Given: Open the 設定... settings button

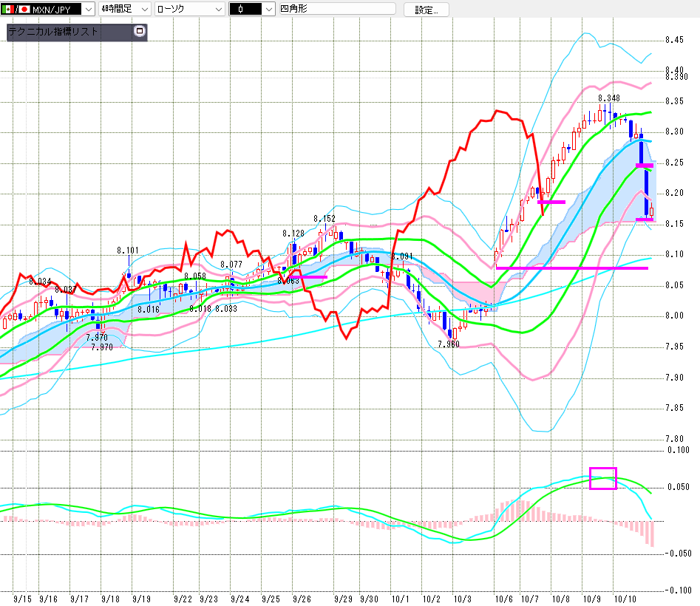Looking at the screenshot, I should coord(426,10).
